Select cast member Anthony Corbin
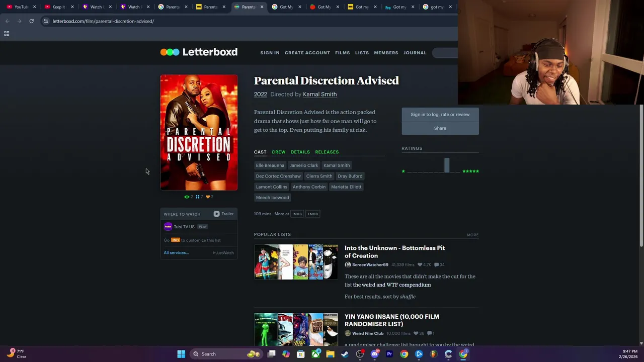This screenshot has height=362, width=644. 309,187
